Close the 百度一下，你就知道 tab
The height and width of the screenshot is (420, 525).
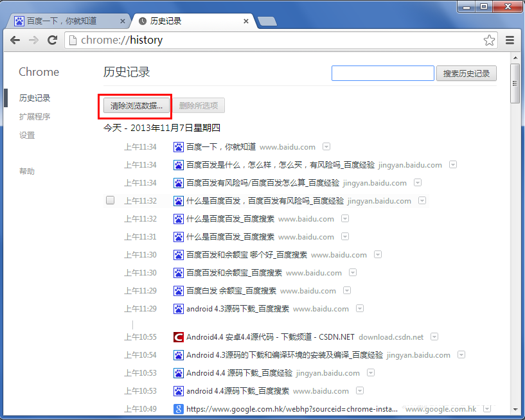tap(123, 21)
